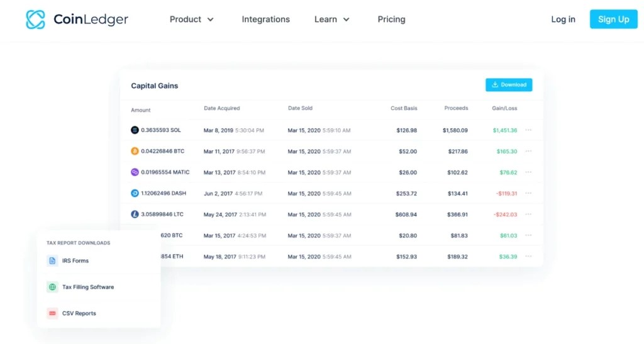Viewport: 644px width, 344px height.
Task: Click the Tax Report Downloads heading
Action: [78, 243]
